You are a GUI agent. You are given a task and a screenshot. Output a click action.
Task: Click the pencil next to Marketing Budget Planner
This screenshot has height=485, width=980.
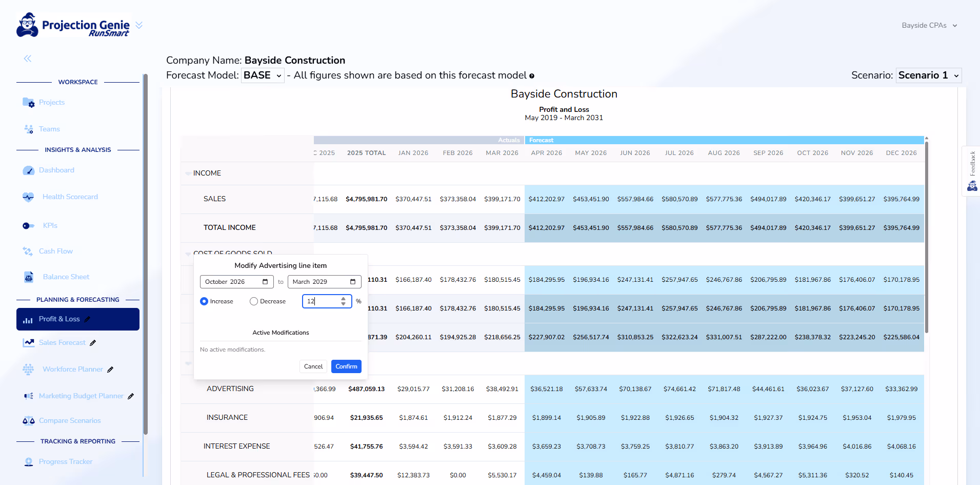[x=131, y=396]
